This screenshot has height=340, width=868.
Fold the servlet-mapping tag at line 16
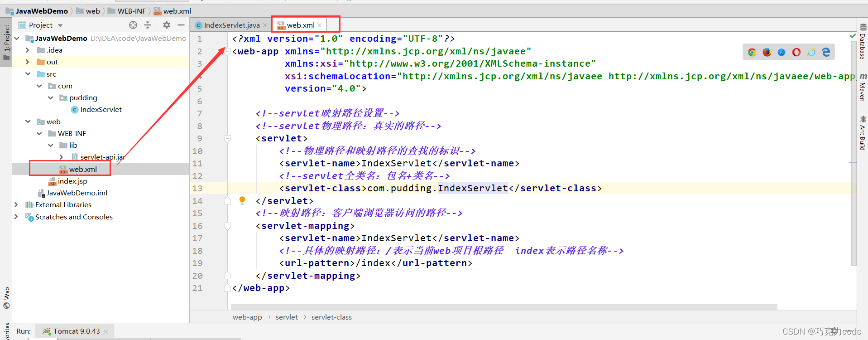coord(227,226)
